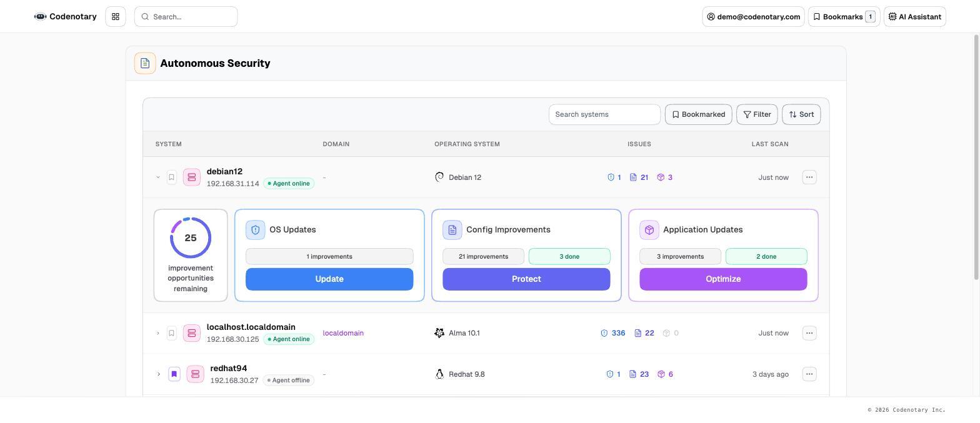Click the ISSUES column header
Image resolution: width=980 pixels, height=423 pixels.
pyautogui.click(x=639, y=144)
